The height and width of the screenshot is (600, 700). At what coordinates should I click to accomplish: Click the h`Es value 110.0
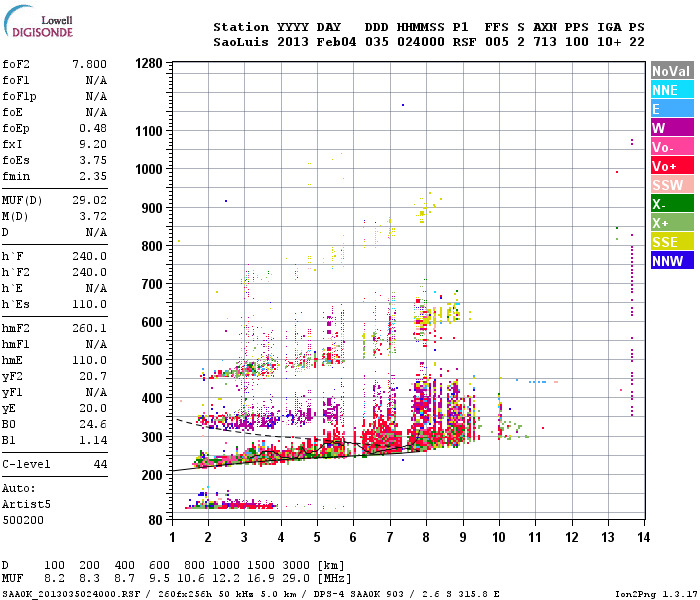point(89,304)
